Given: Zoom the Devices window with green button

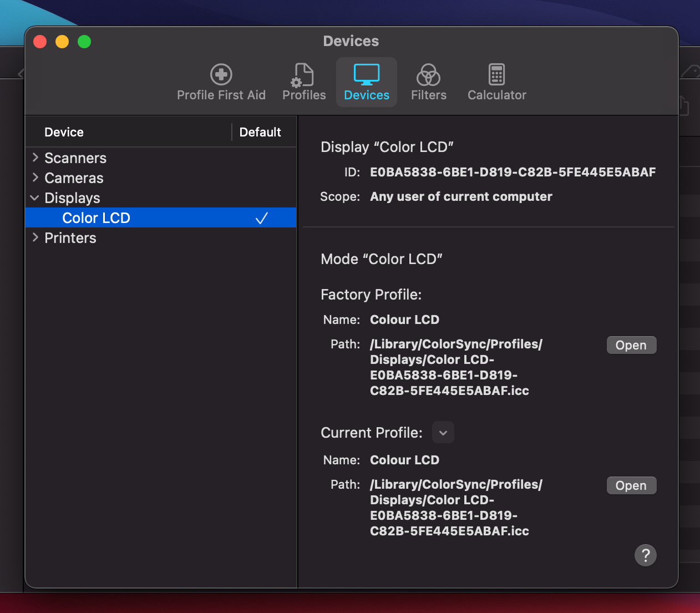Looking at the screenshot, I should [84, 42].
